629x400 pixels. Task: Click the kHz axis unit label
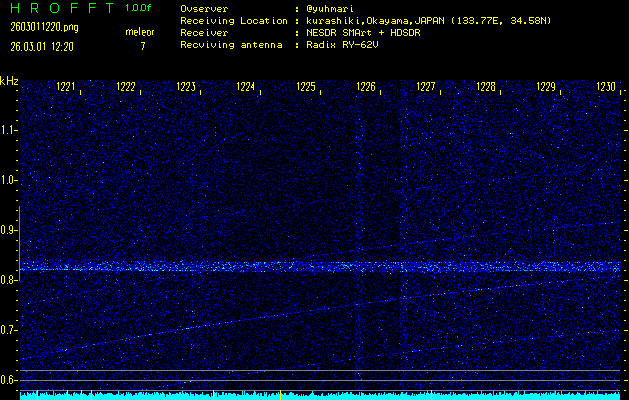tap(9, 81)
